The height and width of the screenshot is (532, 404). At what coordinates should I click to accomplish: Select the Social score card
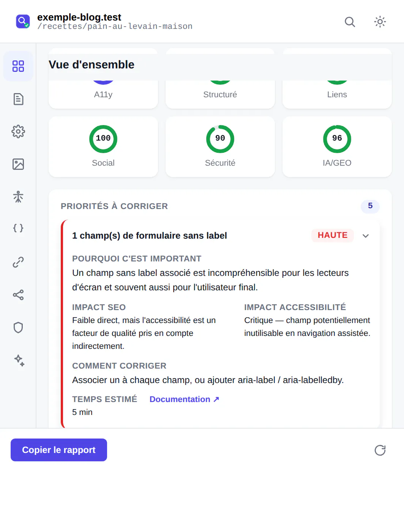103,147
